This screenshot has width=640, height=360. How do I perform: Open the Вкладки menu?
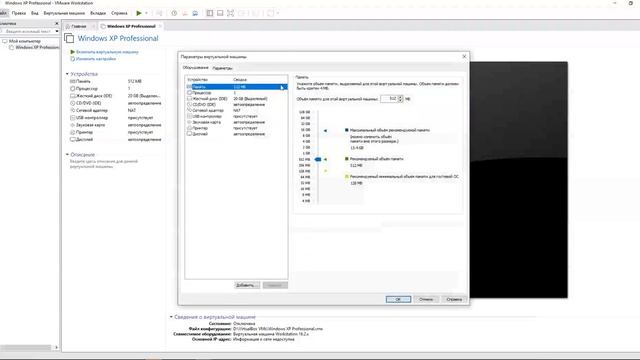tap(98, 13)
